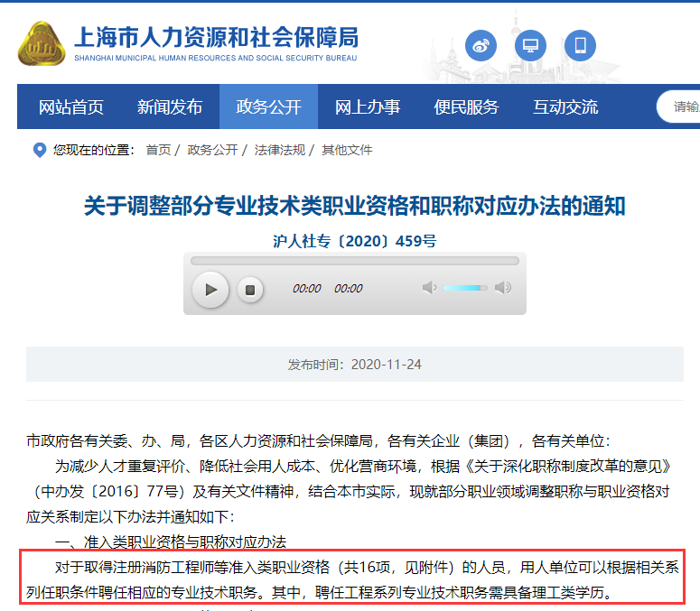Click the mobile phone version icon
Viewport: 700px width, 611px height.
pos(580,45)
